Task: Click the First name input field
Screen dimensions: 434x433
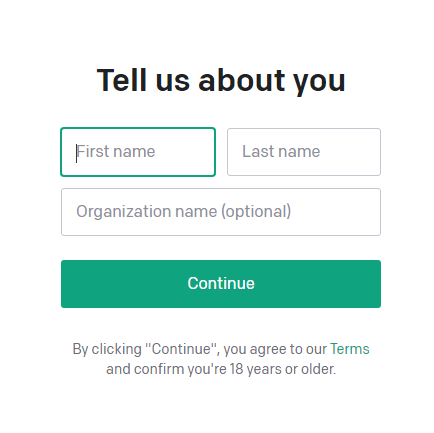Action: pyautogui.click(x=138, y=152)
